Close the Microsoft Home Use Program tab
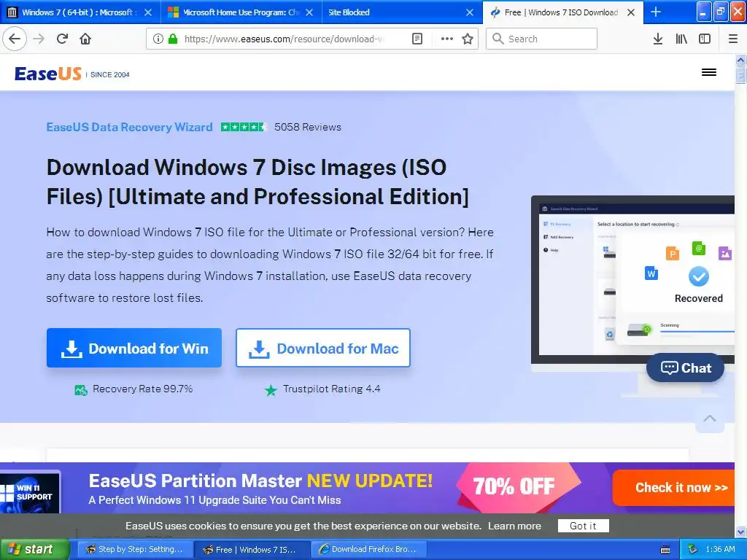 click(309, 12)
